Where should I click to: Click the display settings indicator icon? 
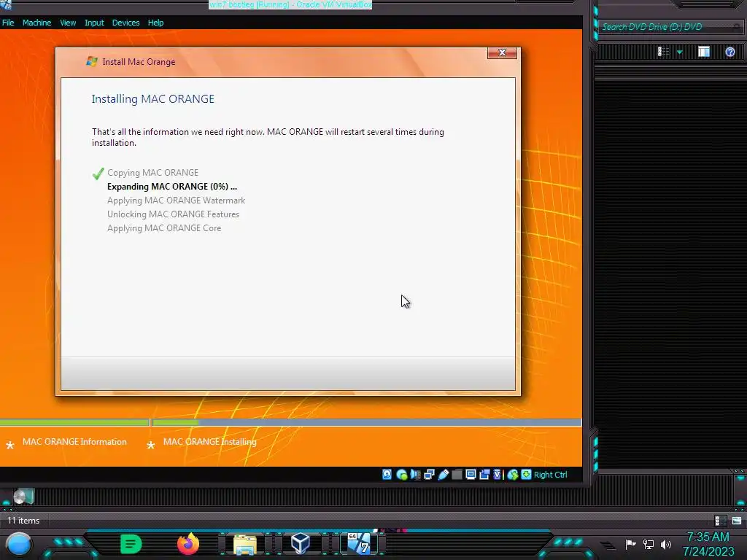pyautogui.click(x=471, y=474)
